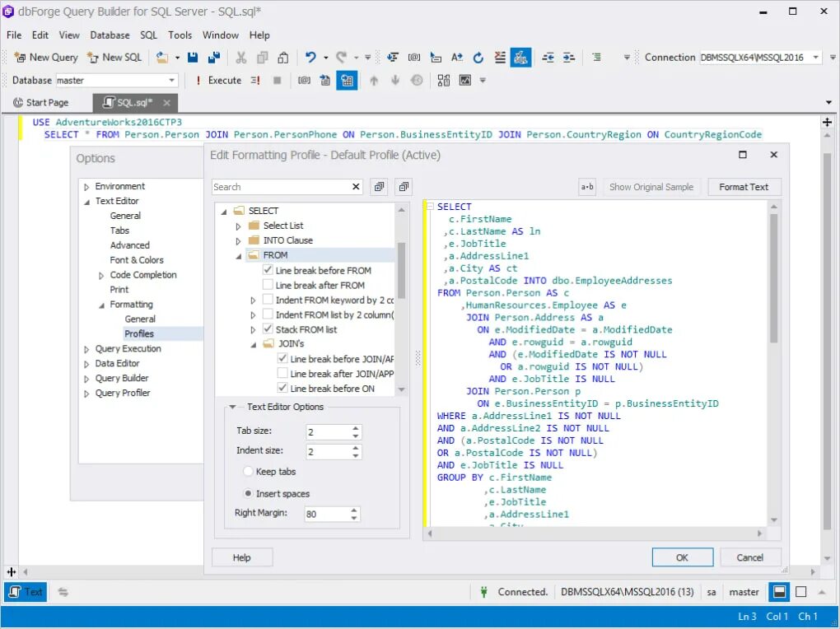
Task: Check Indent FROM list option
Action: click(268, 314)
